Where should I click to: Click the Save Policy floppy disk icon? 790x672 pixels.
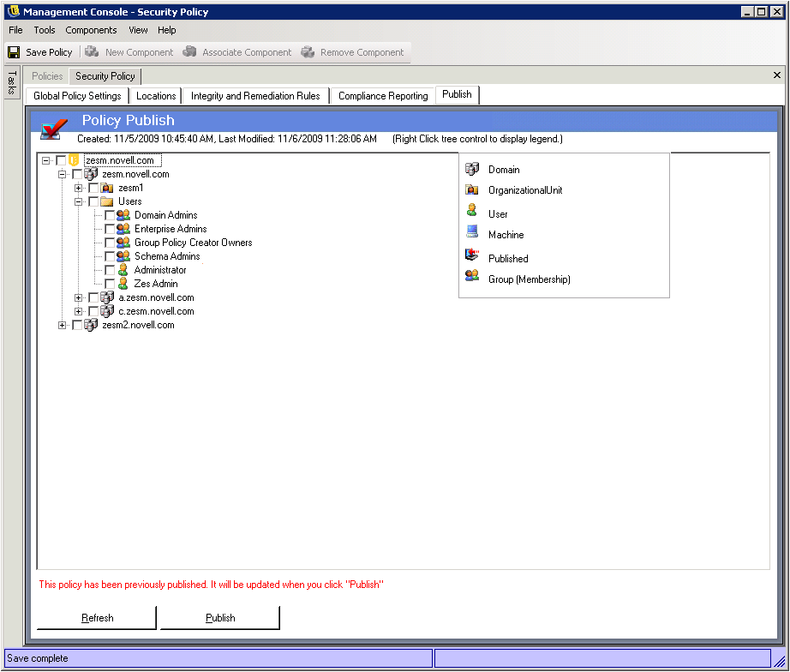coord(14,52)
